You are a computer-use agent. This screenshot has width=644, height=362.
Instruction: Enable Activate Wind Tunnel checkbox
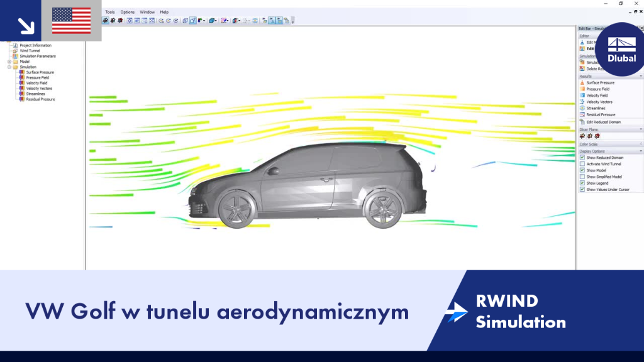click(x=582, y=164)
